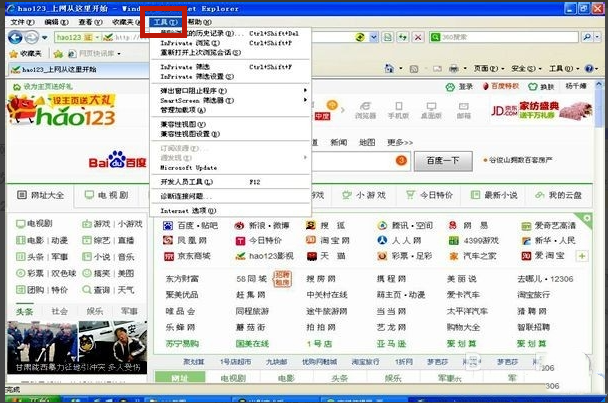Click add-to-favorites-bar star icon
Viewport: 608px width, 403px height.
[59, 54]
